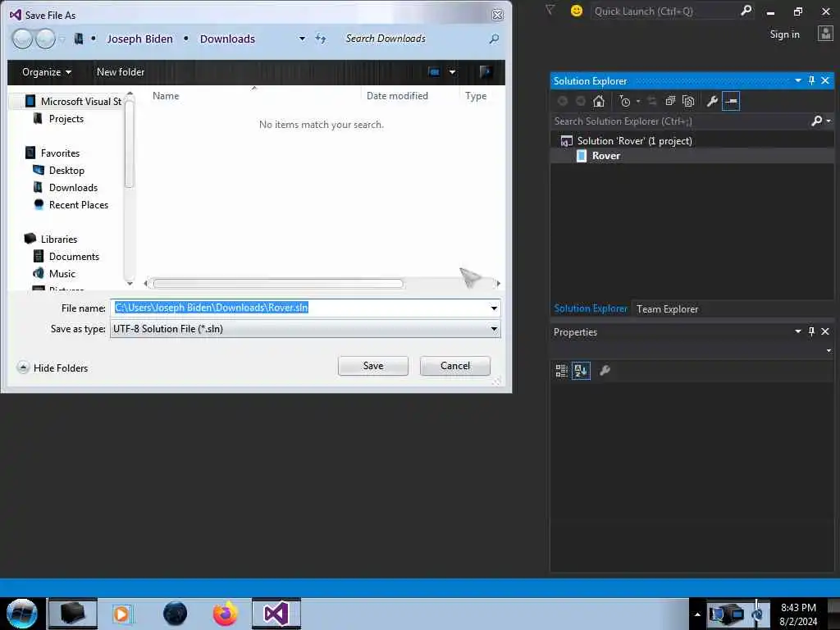Click the notifications flag icon
This screenshot has height=630, width=840.
coord(550,10)
